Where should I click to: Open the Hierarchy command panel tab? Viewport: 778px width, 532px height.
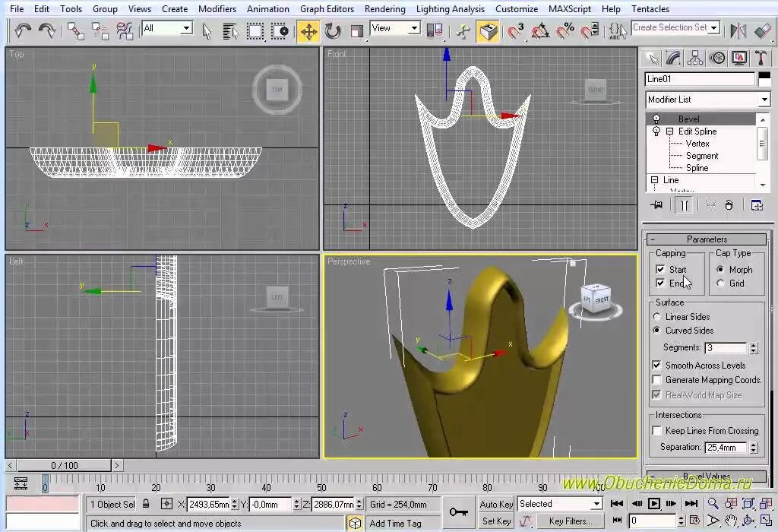pos(695,58)
